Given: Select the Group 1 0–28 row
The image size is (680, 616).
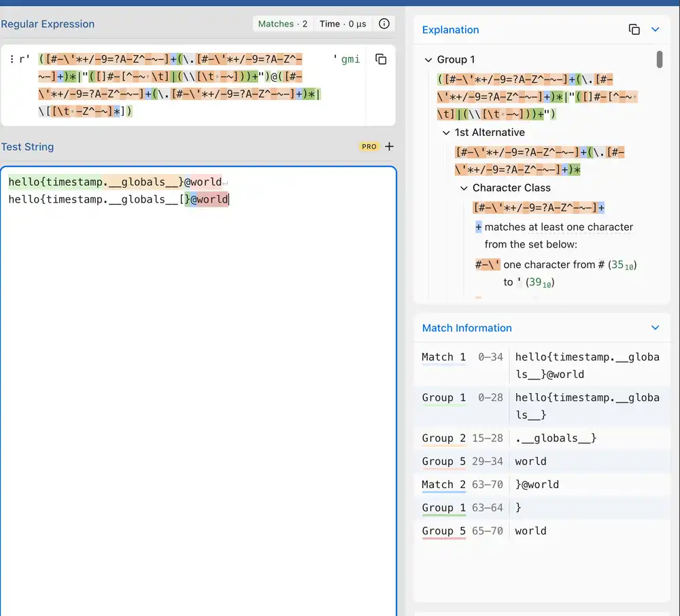Looking at the screenshot, I should [542, 406].
